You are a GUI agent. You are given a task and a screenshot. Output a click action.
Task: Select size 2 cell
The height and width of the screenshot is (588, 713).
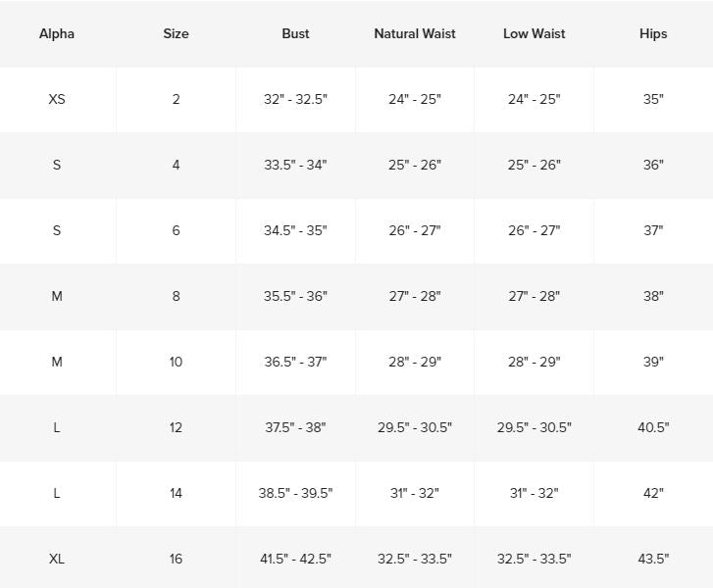coord(176,99)
